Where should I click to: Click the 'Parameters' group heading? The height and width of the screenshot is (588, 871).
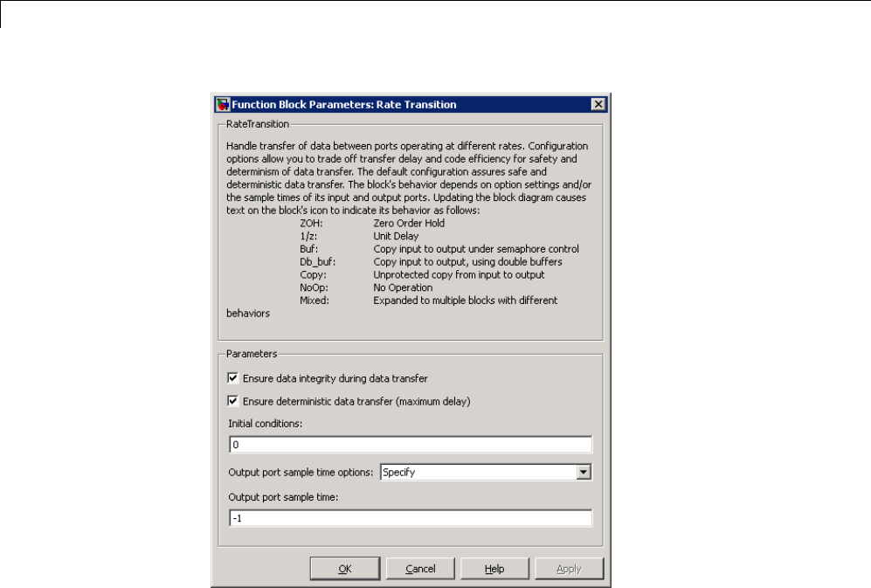click(251, 354)
